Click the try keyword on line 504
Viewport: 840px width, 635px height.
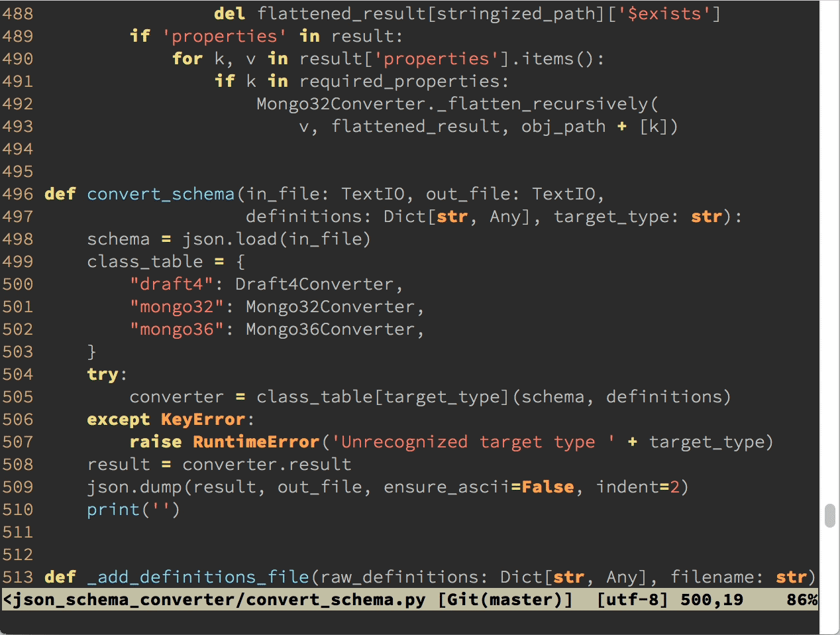[101, 374]
